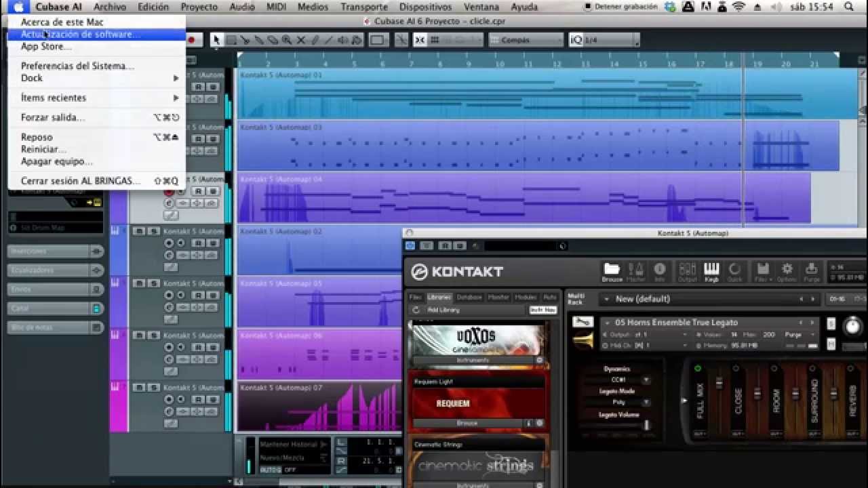This screenshot has height=488, width=868.
Task: Toggle Full Mix microphone power button
Action: click(698, 369)
